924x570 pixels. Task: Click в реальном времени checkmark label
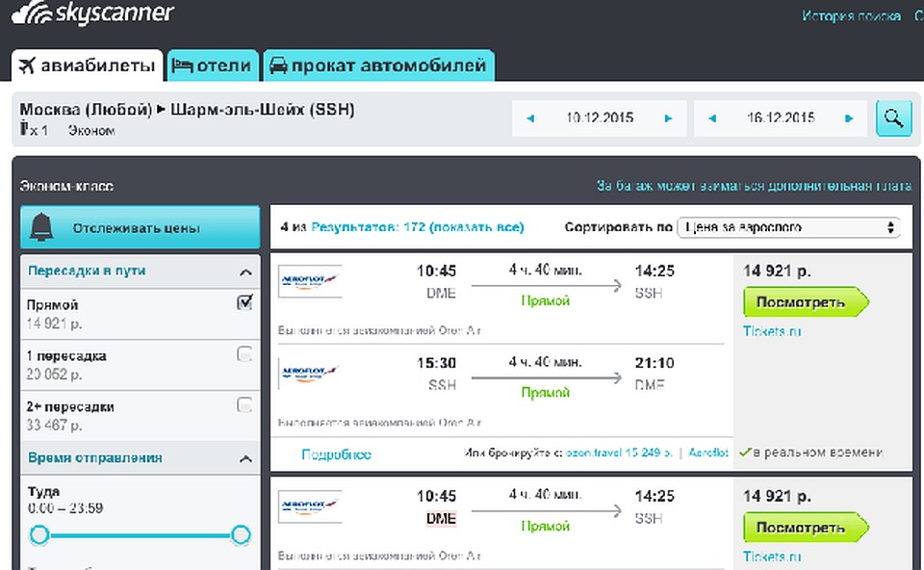click(x=810, y=453)
